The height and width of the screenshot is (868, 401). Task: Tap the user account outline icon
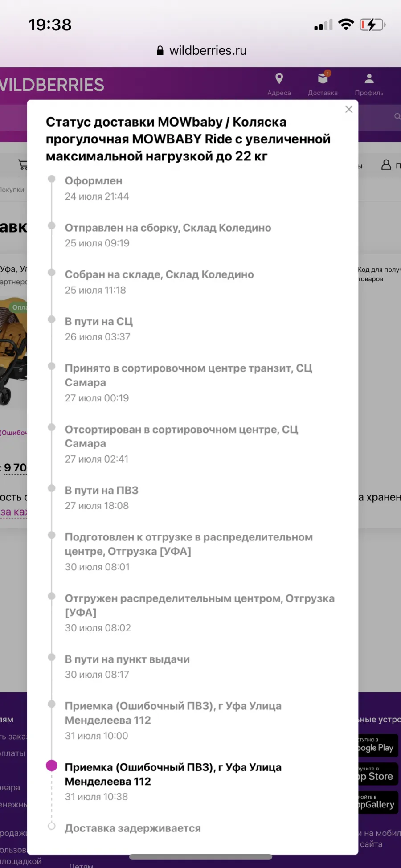pyautogui.click(x=386, y=165)
